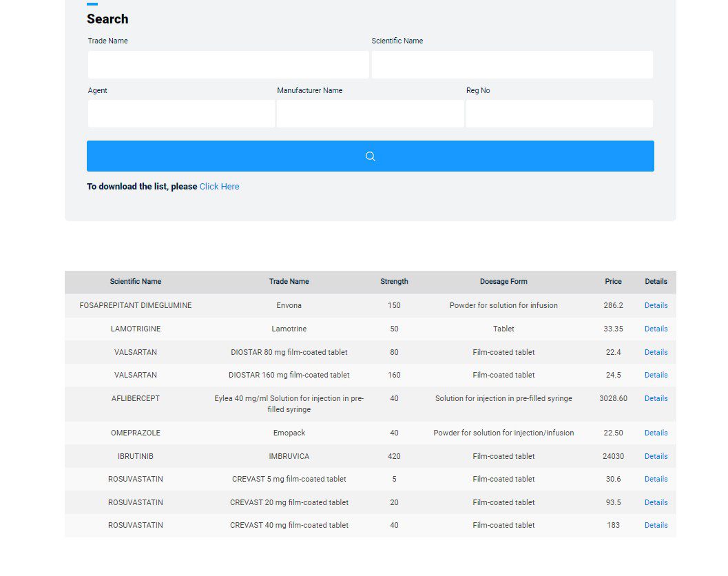The height and width of the screenshot is (576, 728).
Task: Select the IBRUTINIB cell
Action: [136, 456]
